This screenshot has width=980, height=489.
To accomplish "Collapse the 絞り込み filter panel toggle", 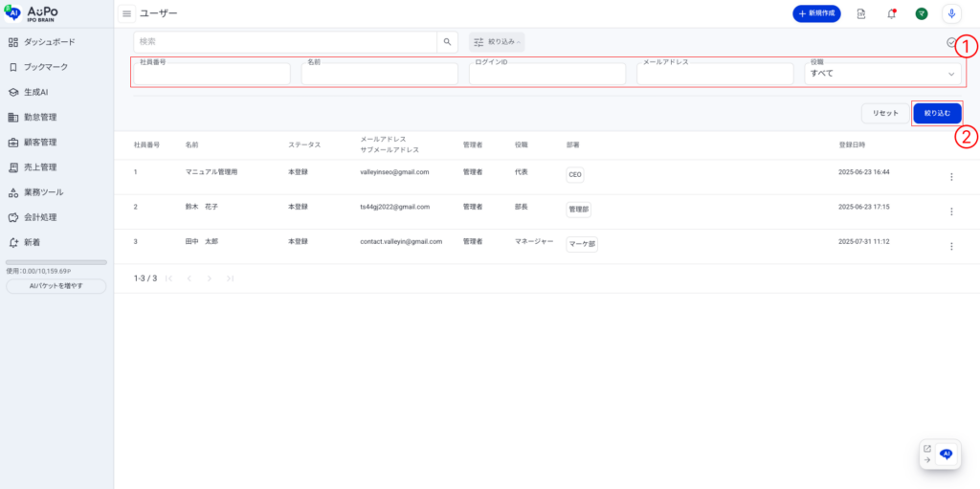I will [497, 42].
